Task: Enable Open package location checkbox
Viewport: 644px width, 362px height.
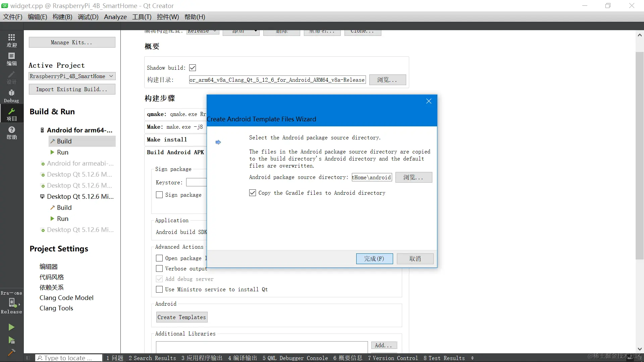Action: [x=159, y=258]
